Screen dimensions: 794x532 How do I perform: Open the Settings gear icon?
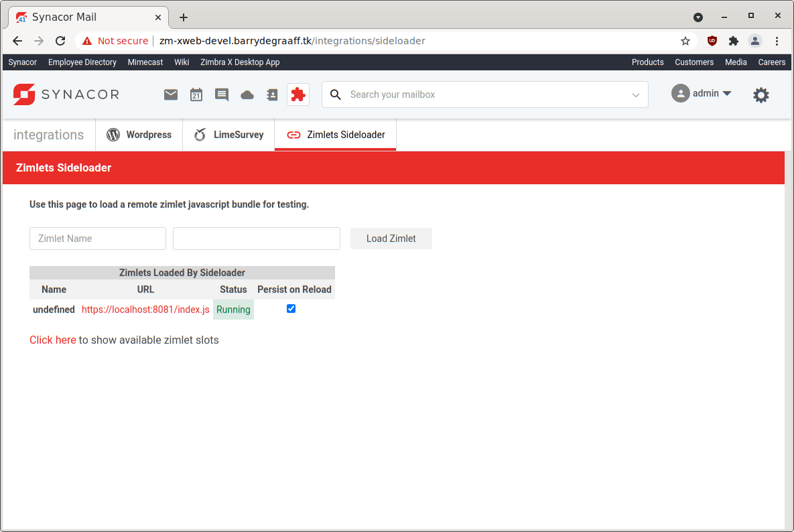coord(761,94)
